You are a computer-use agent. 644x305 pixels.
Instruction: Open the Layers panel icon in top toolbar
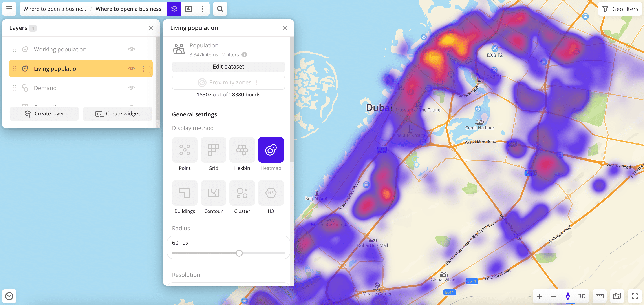point(174,9)
